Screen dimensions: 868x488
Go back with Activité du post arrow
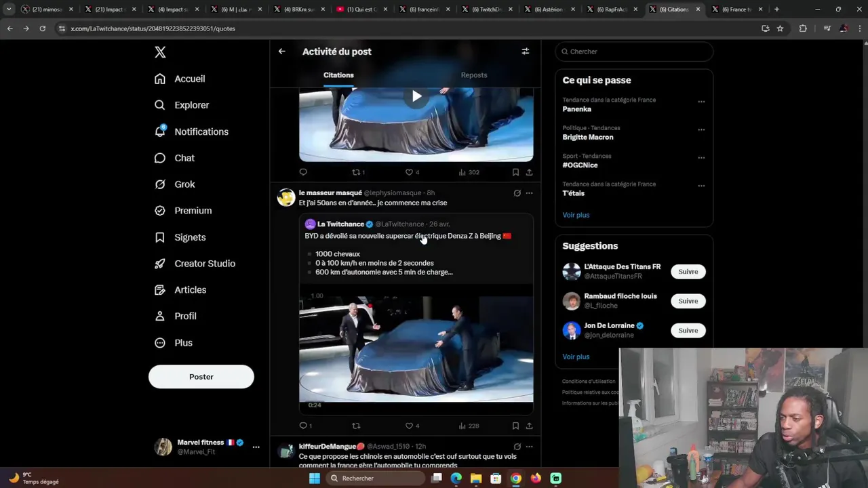(x=281, y=52)
